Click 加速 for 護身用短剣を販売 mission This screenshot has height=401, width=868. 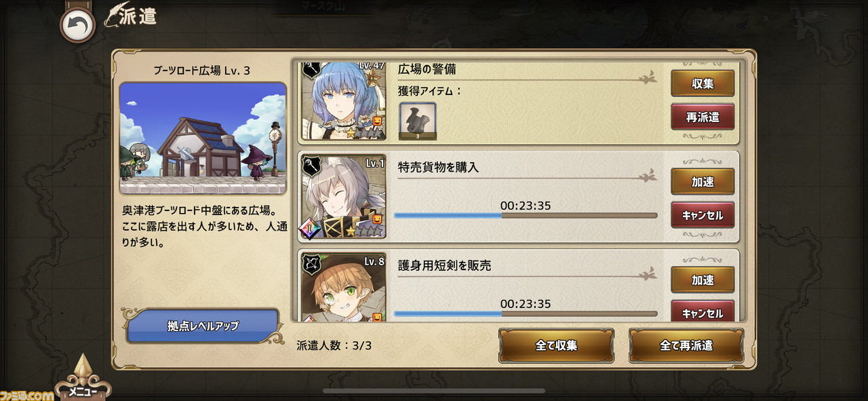pyautogui.click(x=703, y=280)
